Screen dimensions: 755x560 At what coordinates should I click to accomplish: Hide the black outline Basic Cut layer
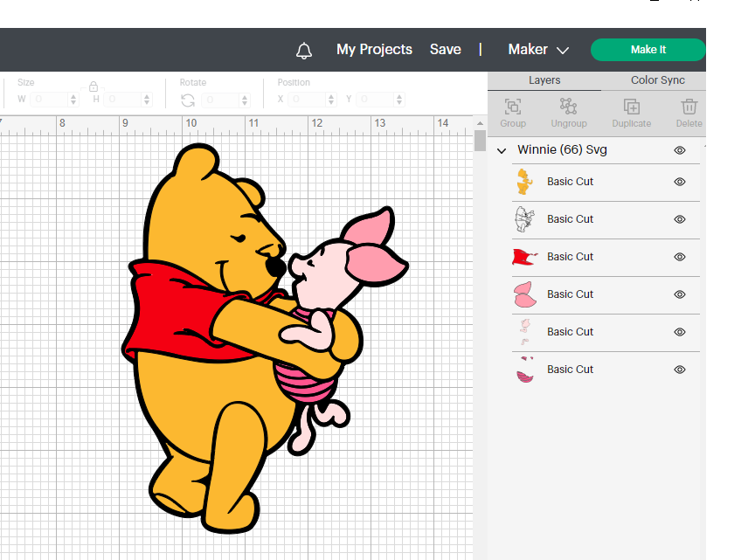[x=679, y=219]
